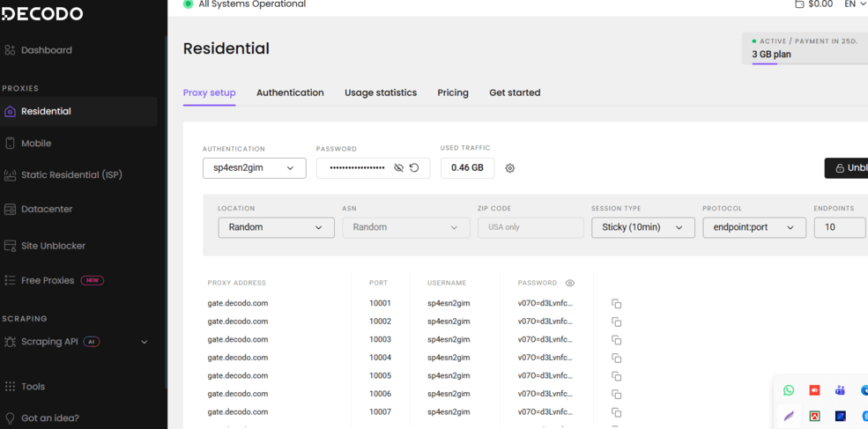
Task: Open the Location dropdown set to Random
Action: 276,227
